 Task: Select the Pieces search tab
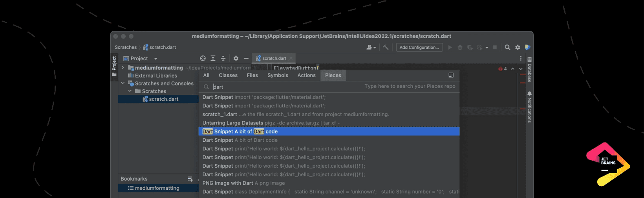coord(333,75)
